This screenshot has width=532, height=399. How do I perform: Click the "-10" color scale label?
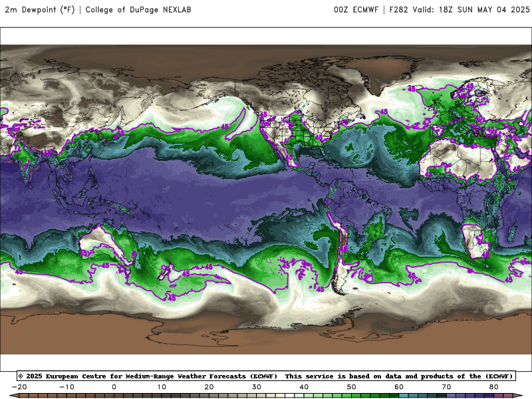coord(67,387)
